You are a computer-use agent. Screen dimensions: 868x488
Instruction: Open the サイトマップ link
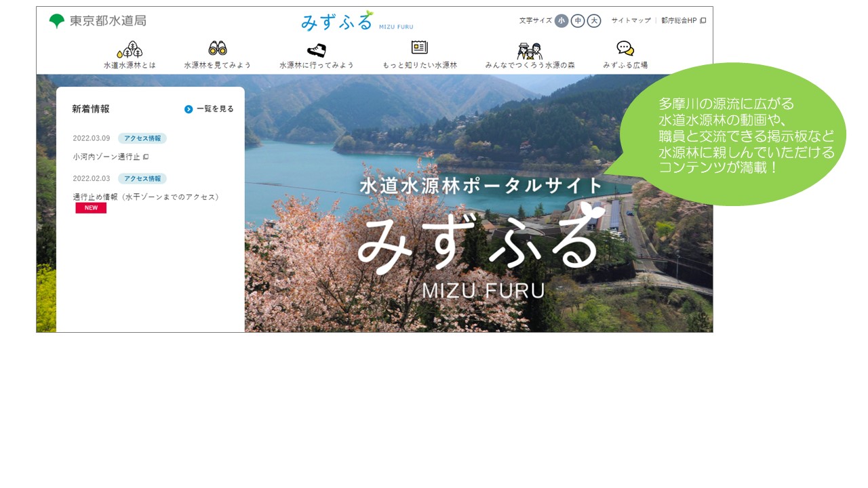point(631,20)
